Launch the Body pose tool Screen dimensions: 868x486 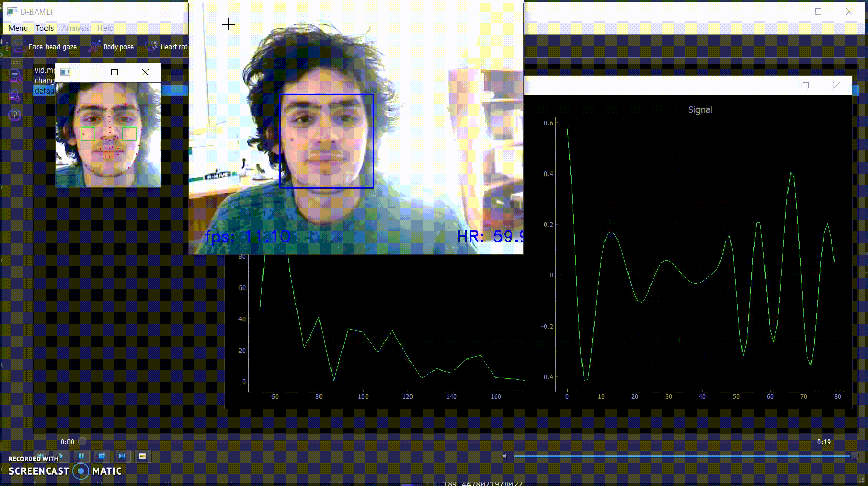(x=111, y=47)
